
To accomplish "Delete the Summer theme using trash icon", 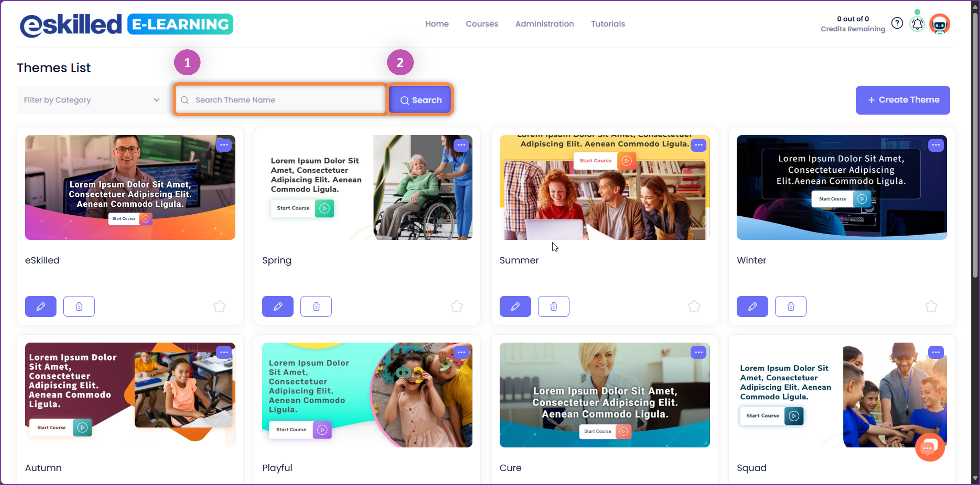I will pyautogui.click(x=554, y=306).
